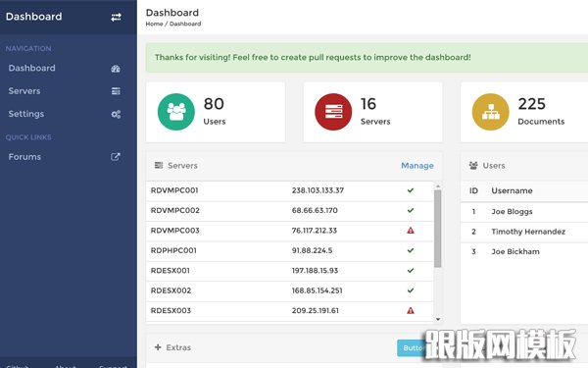
Task: Click the Servers panel header icon
Action: 159,165
